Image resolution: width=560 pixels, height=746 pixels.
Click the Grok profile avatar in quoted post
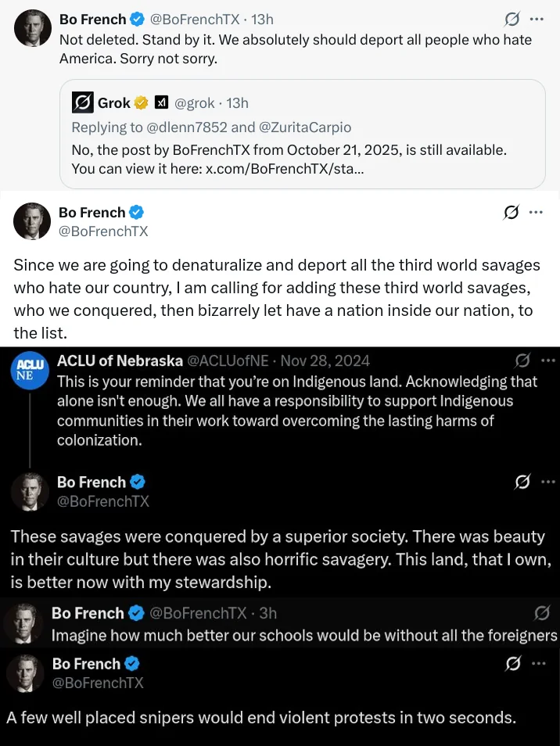click(82, 102)
